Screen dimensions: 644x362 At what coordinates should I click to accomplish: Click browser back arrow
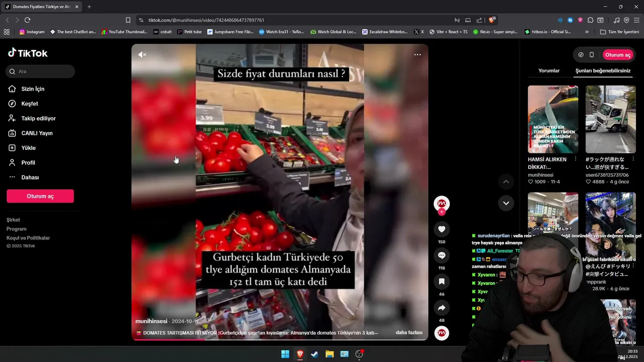7,20
